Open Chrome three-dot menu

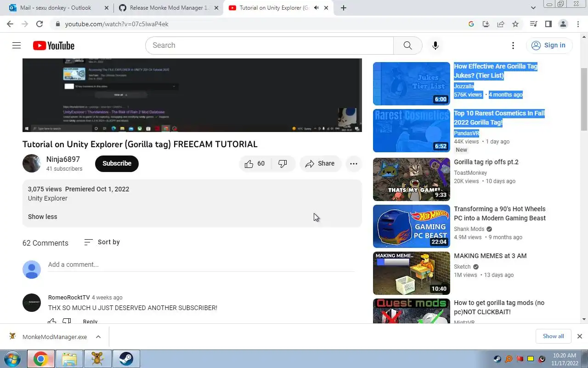(x=578, y=24)
